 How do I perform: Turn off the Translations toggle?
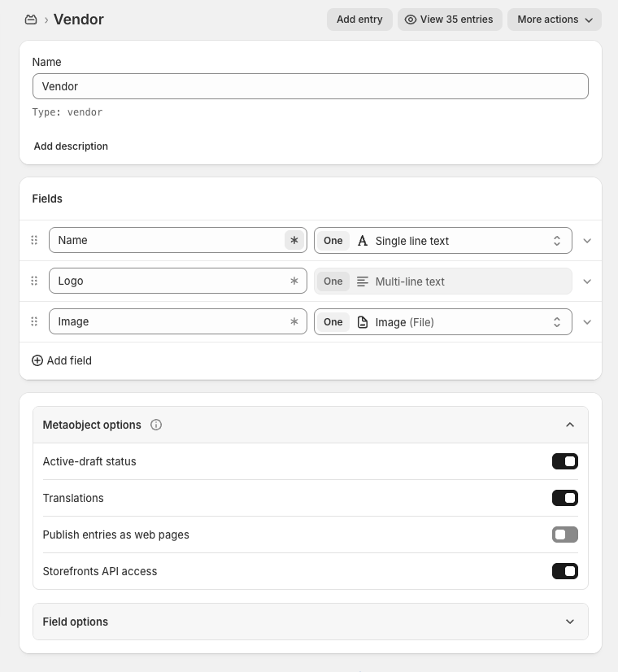point(564,498)
